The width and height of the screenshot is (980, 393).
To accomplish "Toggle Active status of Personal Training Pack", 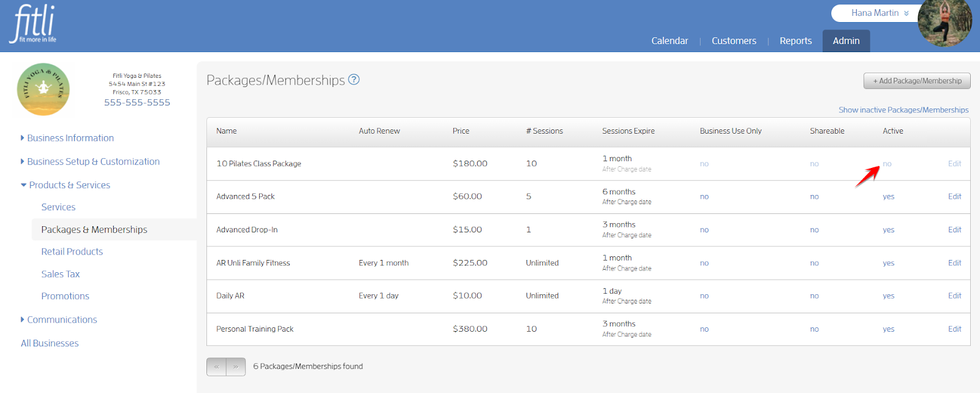I will 889,329.
